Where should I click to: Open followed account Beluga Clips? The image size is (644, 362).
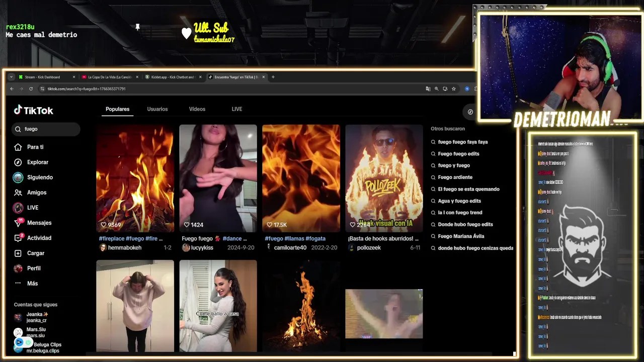(43, 347)
